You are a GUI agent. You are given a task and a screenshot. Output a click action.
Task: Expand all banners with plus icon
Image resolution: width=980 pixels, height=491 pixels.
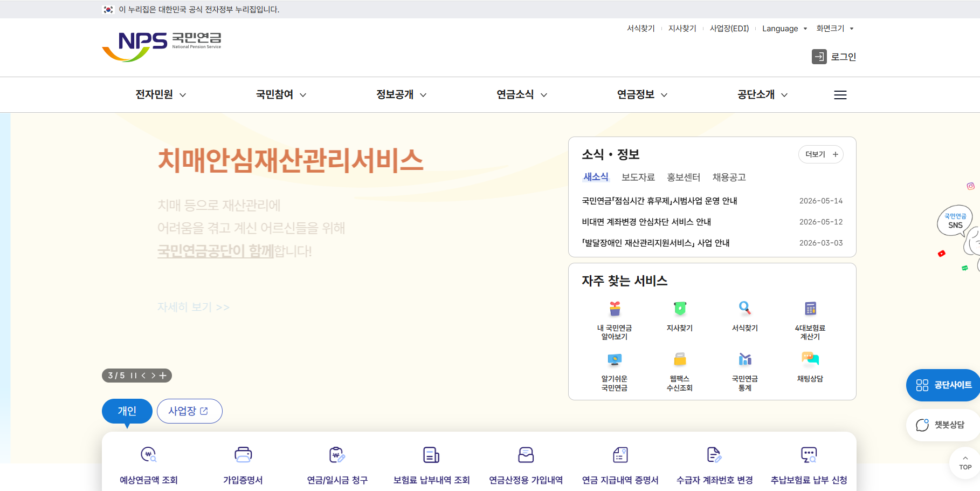tap(163, 376)
